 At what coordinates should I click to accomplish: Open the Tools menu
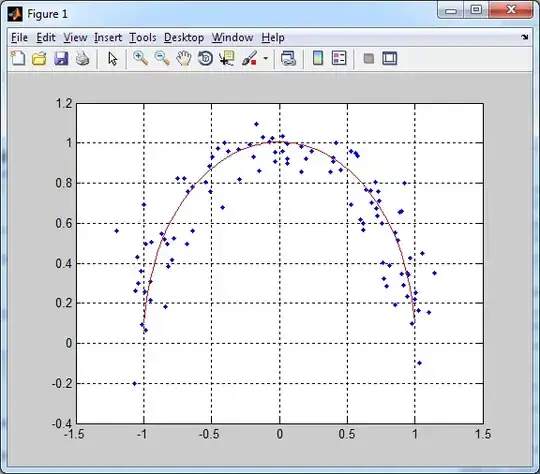pyautogui.click(x=143, y=37)
